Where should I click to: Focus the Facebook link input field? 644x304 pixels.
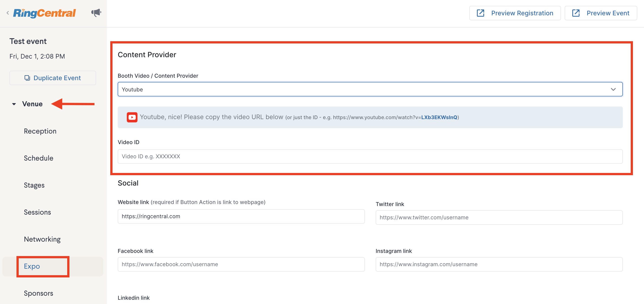[x=241, y=264]
